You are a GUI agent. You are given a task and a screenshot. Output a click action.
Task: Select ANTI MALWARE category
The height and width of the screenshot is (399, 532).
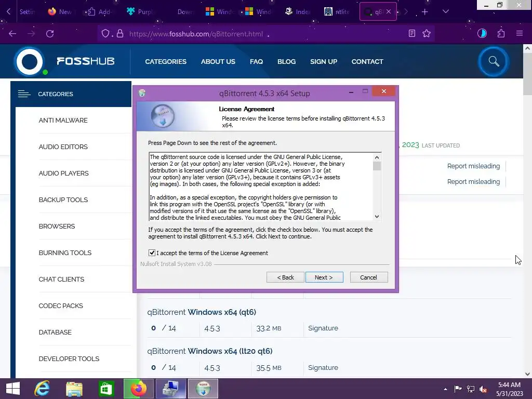click(x=63, y=121)
